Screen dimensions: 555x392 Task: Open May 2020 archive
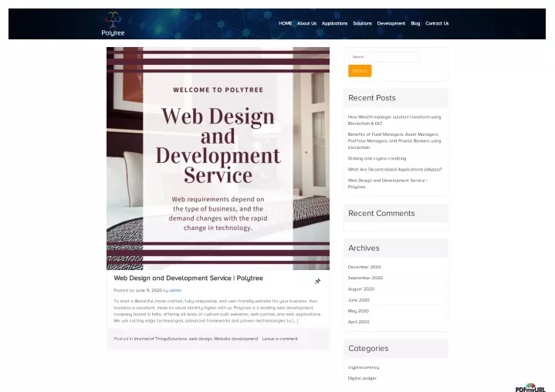tap(358, 311)
